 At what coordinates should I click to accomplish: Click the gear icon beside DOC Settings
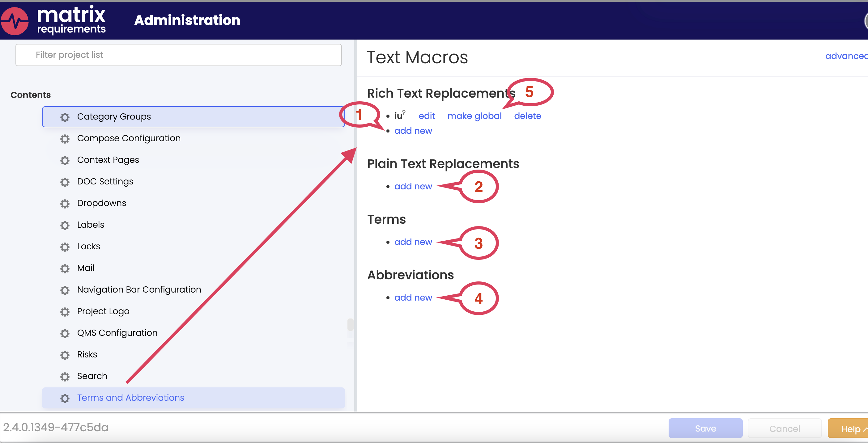(x=65, y=182)
